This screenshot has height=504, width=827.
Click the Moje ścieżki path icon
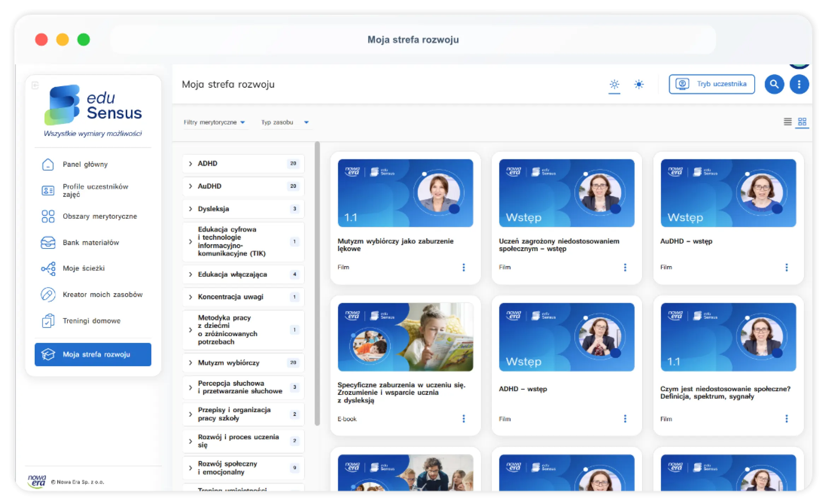point(48,269)
